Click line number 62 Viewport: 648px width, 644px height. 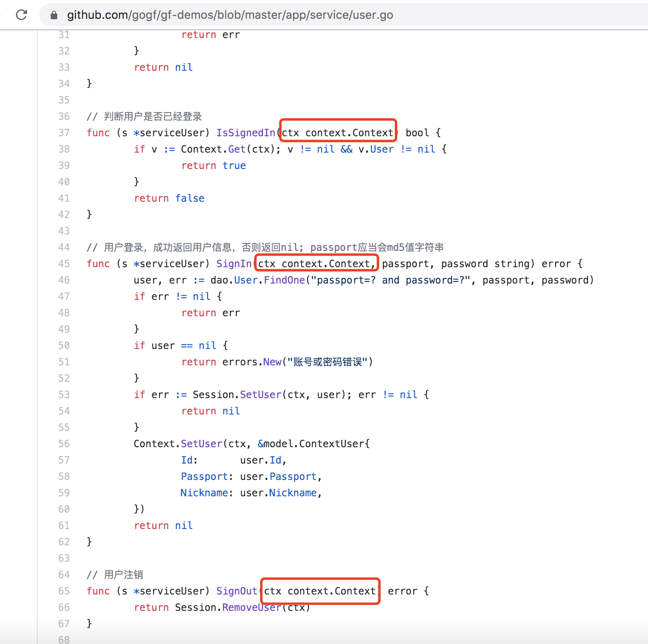pyautogui.click(x=64, y=542)
